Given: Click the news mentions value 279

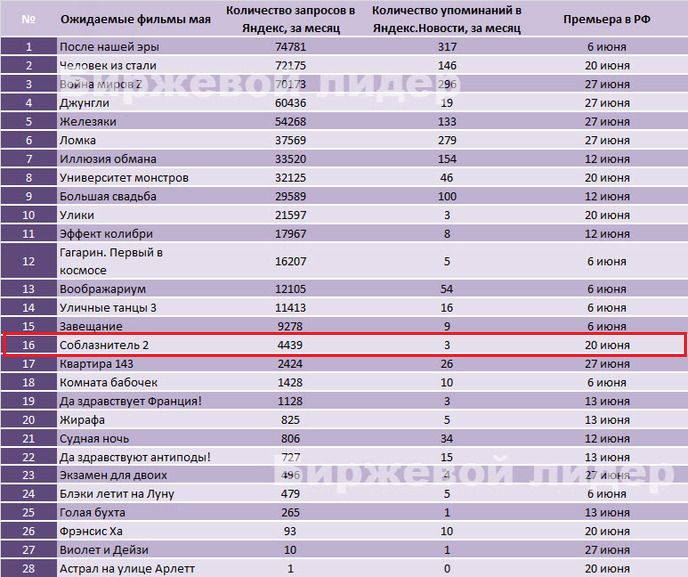Looking at the screenshot, I should pyautogui.click(x=447, y=140).
